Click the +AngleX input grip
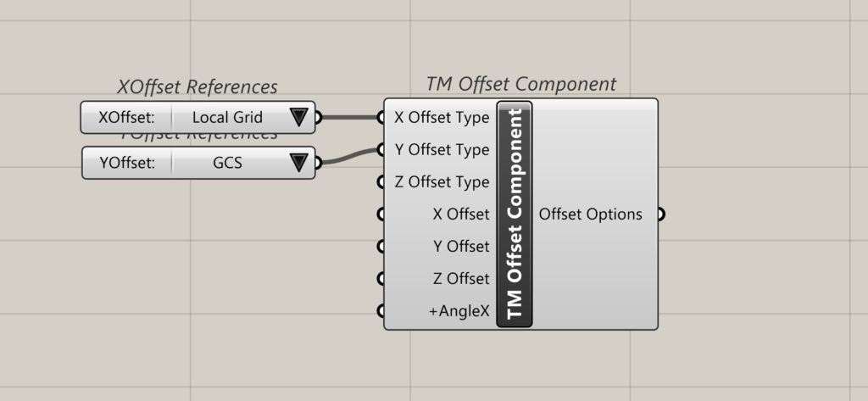The width and height of the screenshot is (868, 401). tap(382, 311)
